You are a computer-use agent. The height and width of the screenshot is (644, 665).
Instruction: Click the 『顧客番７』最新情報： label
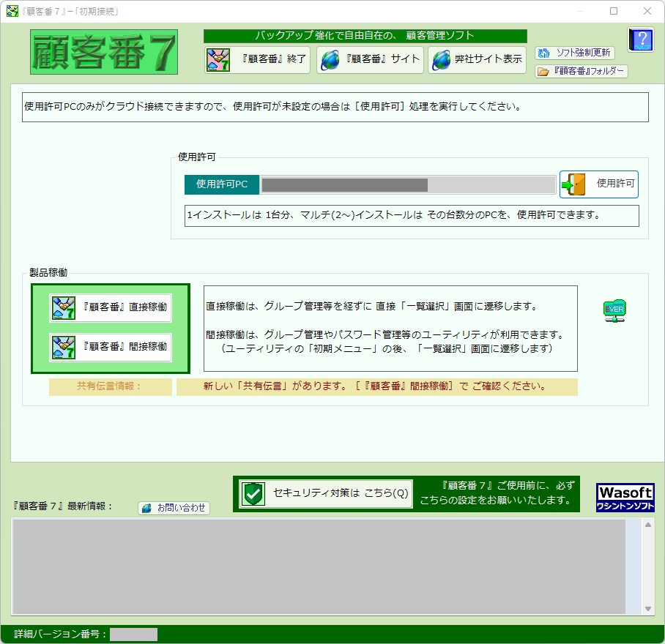(62, 506)
